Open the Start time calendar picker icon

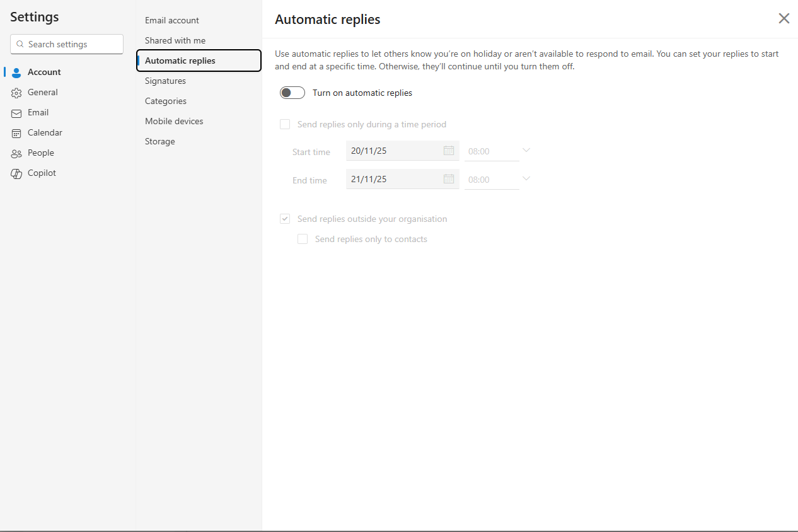click(449, 151)
